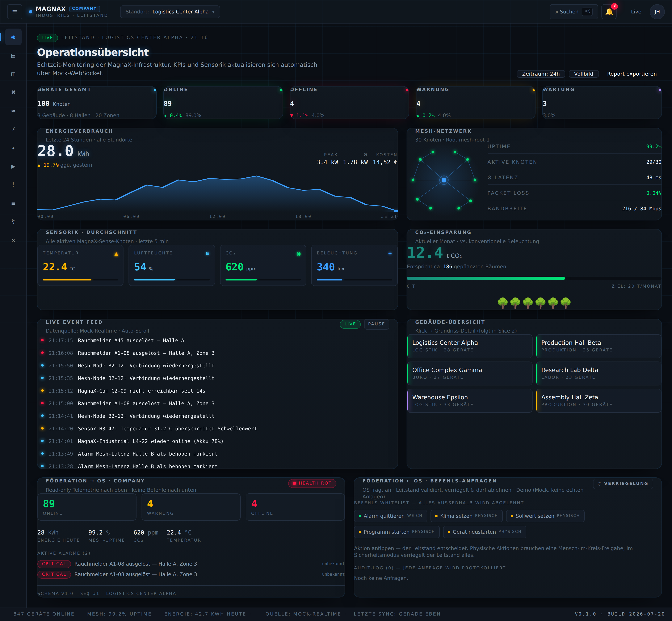
Task: Click the green circle icon on the CO₂ tile
Action: [299, 254]
